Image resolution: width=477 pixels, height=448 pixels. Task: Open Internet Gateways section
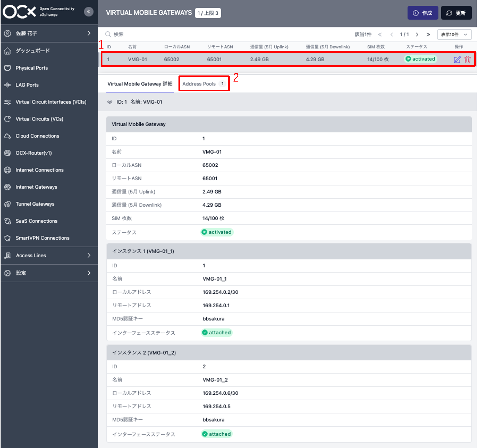coord(36,187)
